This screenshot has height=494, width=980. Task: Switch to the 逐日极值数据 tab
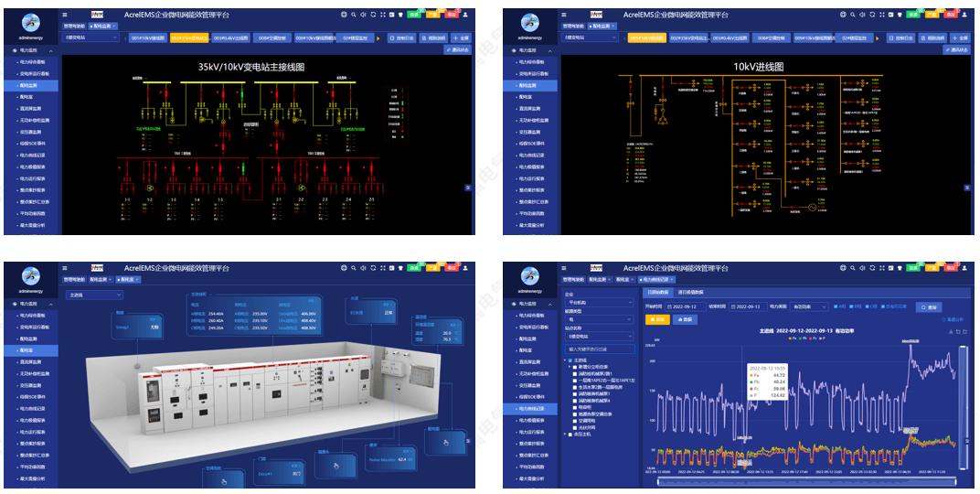click(x=691, y=291)
